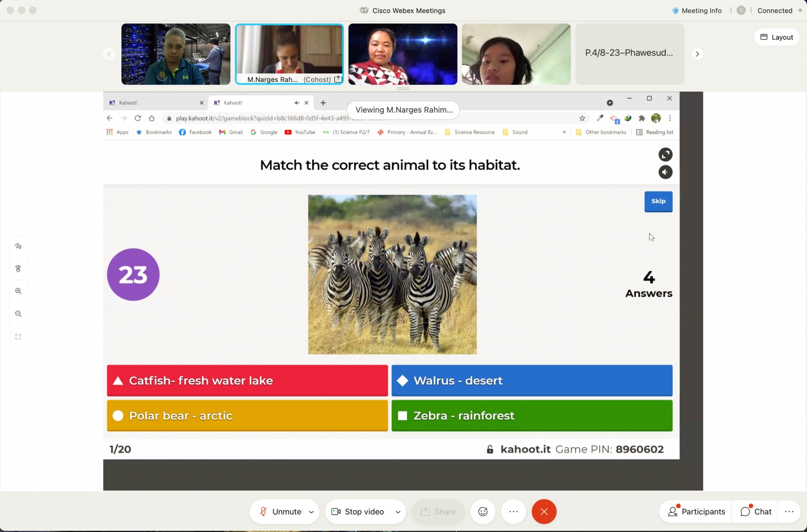Image resolution: width=807 pixels, height=532 pixels.
Task: Open the Primary - Annual Ex... bookmark
Action: coord(407,132)
